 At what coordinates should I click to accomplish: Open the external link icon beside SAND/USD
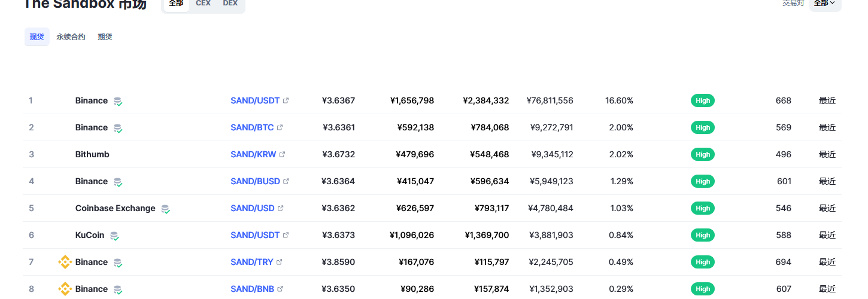[280, 208]
